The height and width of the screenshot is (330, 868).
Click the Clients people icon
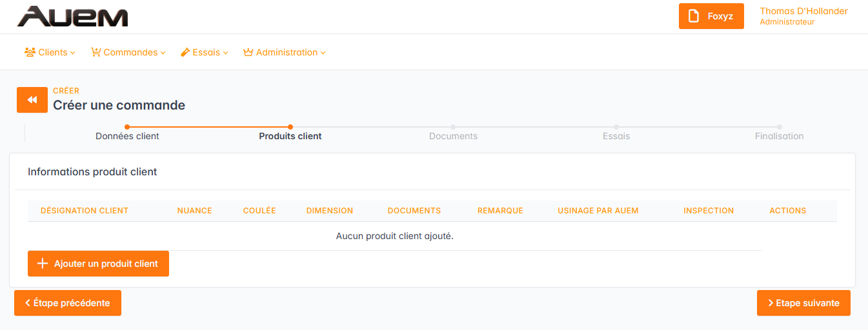pos(30,52)
